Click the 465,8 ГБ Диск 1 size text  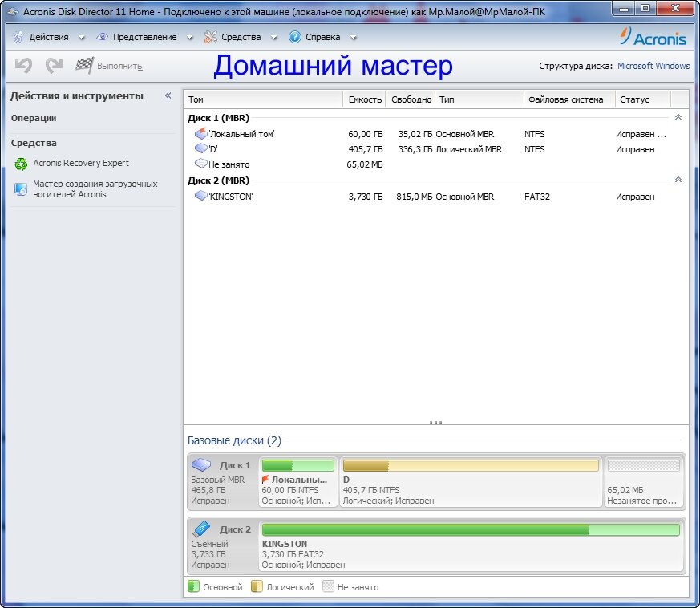point(208,489)
